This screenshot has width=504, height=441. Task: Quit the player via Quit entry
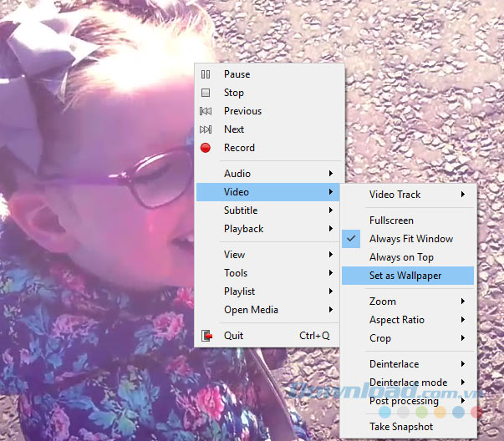coord(268,336)
